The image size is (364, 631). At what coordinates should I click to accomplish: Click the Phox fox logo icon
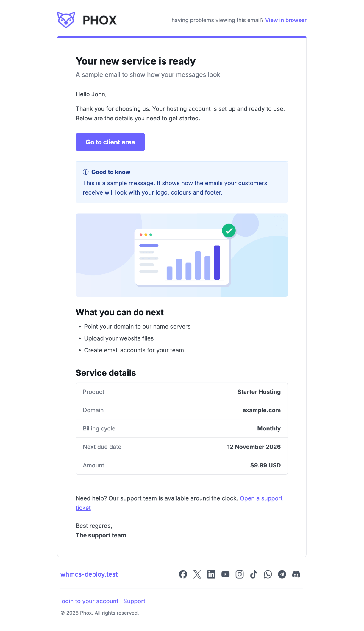click(66, 20)
